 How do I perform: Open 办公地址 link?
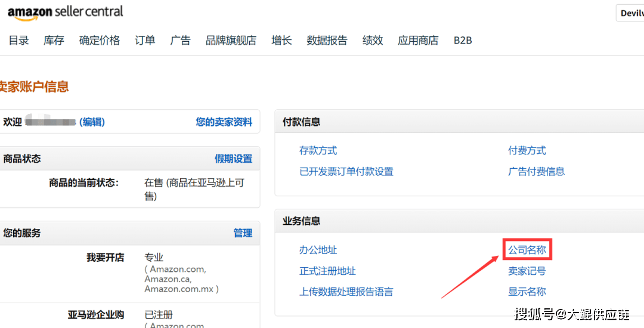tap(318, 250)
